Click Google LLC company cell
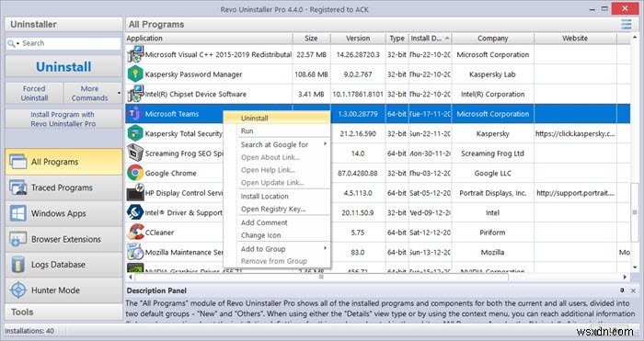Screen dimensions: 644x341 [x=492, y=173]
